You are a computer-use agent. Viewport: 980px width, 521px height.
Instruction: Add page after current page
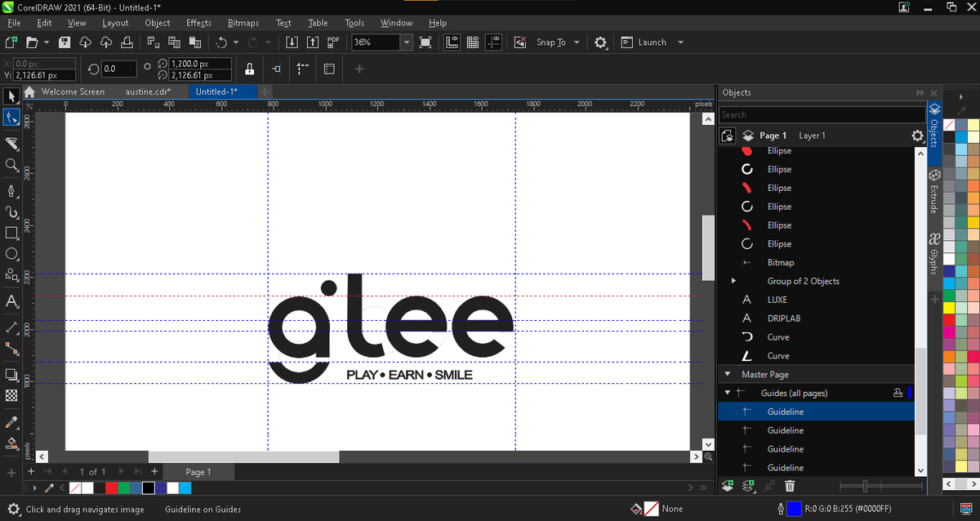tap(154, 471)
